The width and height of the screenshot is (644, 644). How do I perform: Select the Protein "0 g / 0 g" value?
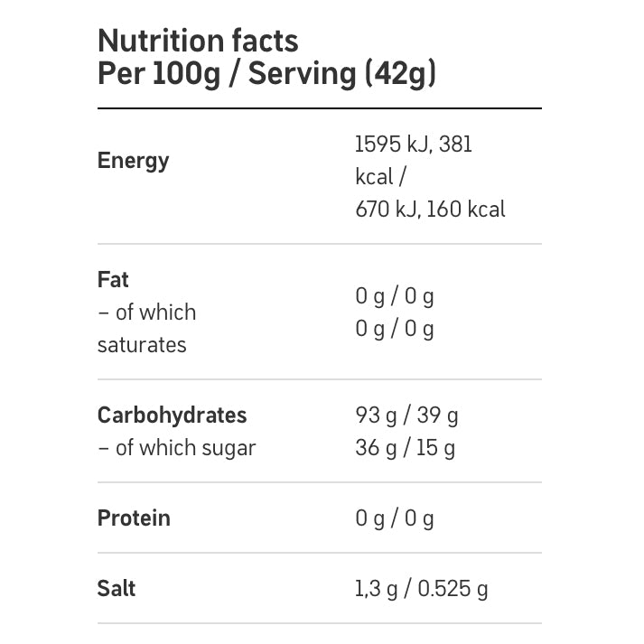click(395, 518)
